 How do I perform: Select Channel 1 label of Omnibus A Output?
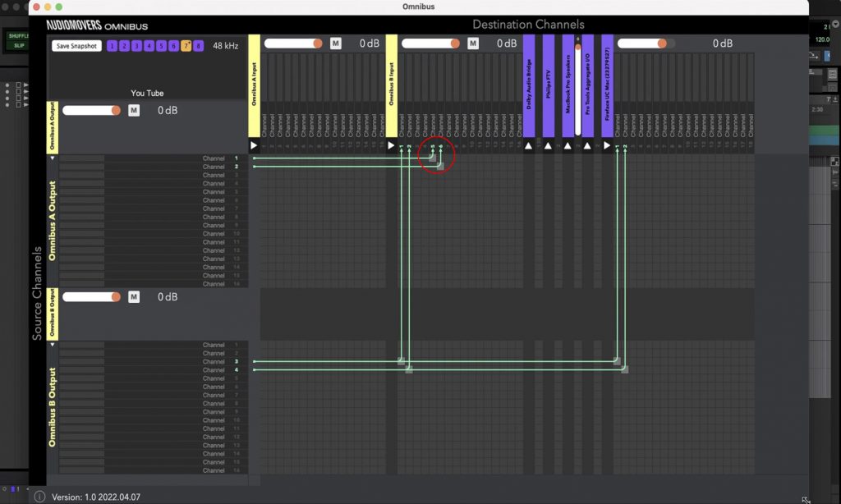pyautogui.click(x=220, y=158)
